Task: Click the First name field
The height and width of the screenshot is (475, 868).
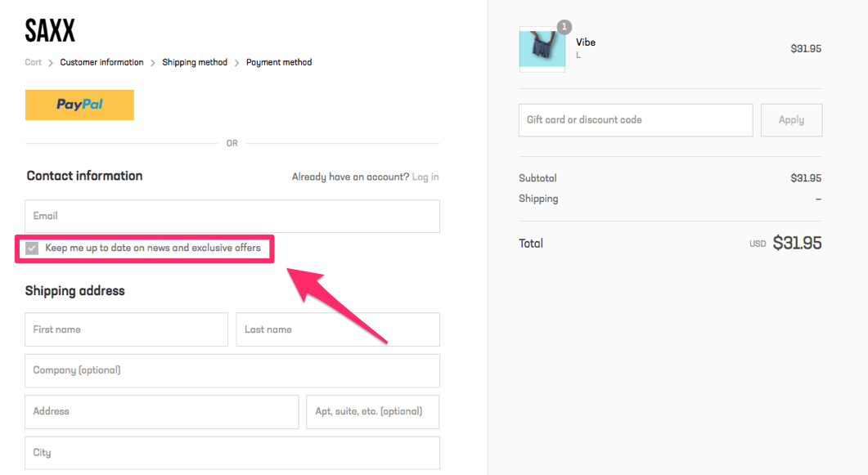Action: coord(126,329)
